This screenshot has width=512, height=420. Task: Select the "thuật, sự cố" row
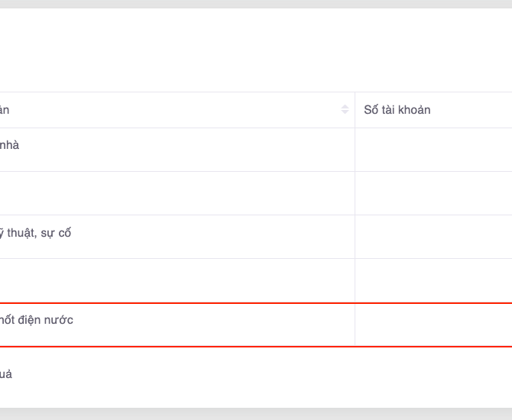pyautogui.click(x=35, y=233)
